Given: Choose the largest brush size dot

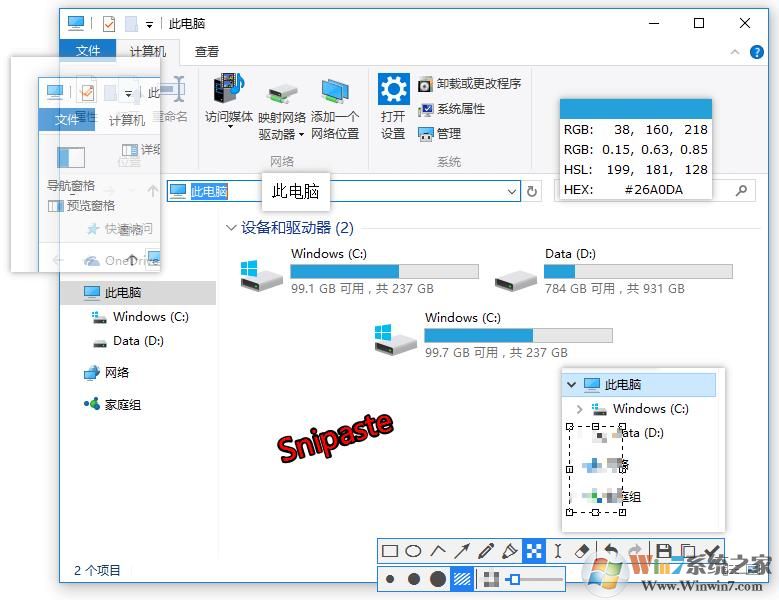Looking at the screenshot, I should (437, 579).
